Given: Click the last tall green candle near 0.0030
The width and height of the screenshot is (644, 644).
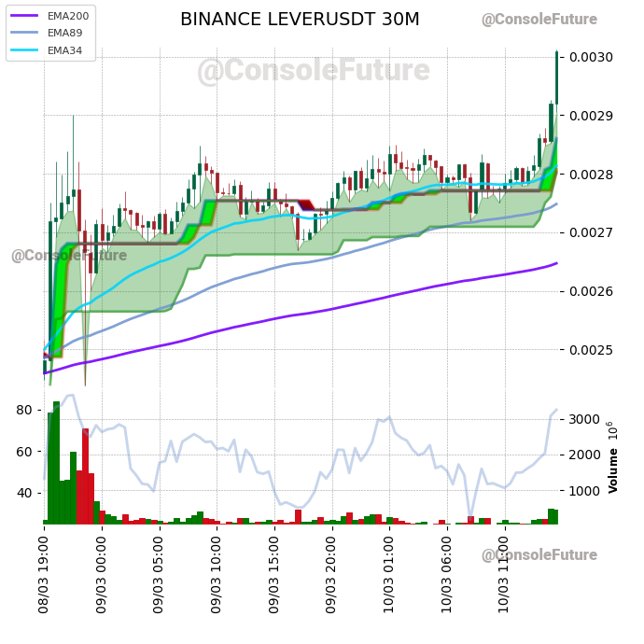Looking at the screenshot, I should 557,78.
